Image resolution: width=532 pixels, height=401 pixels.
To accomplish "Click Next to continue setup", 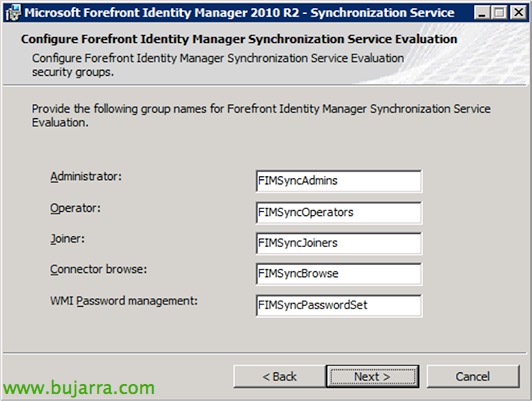I will (372, 377).
